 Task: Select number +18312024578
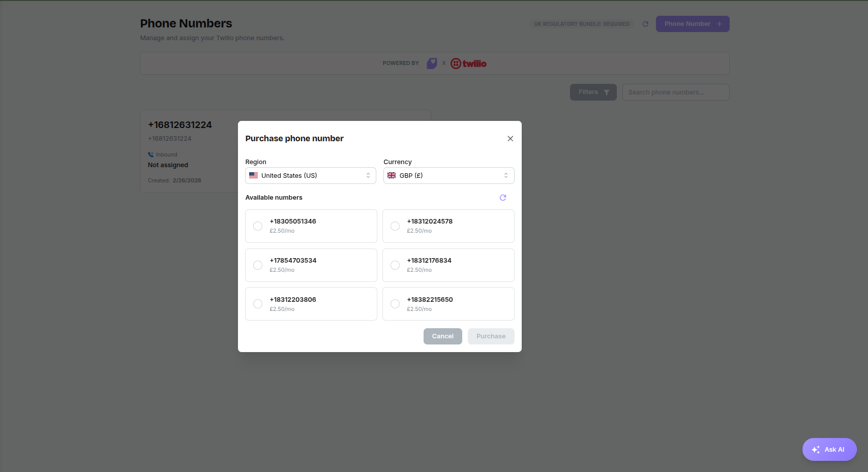[448, 226]
